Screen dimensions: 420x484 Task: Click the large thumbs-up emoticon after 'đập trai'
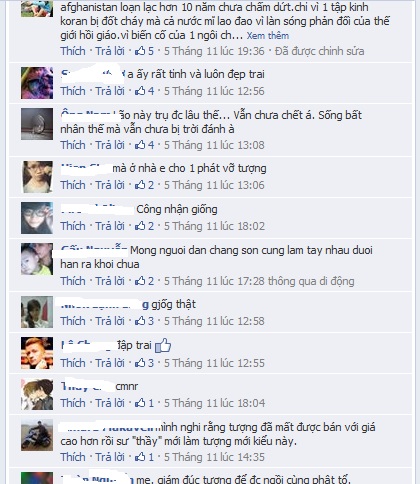(163, 346)
